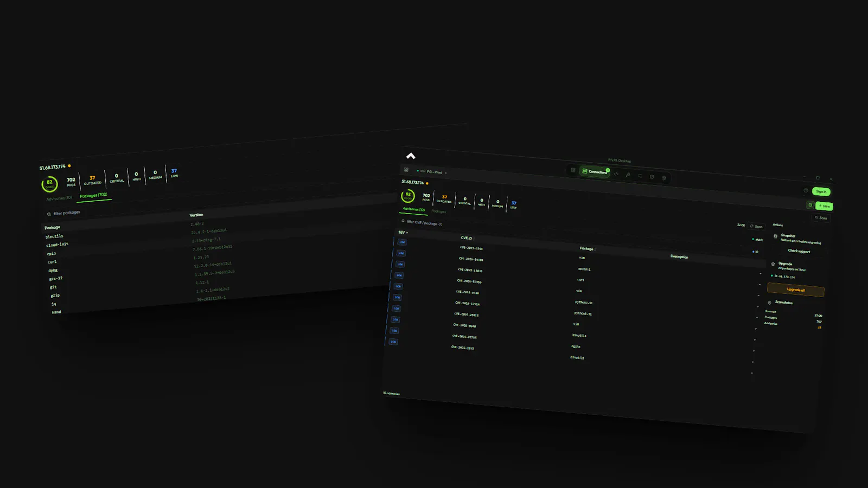Click the Package column header in left window

click(52, 228)
